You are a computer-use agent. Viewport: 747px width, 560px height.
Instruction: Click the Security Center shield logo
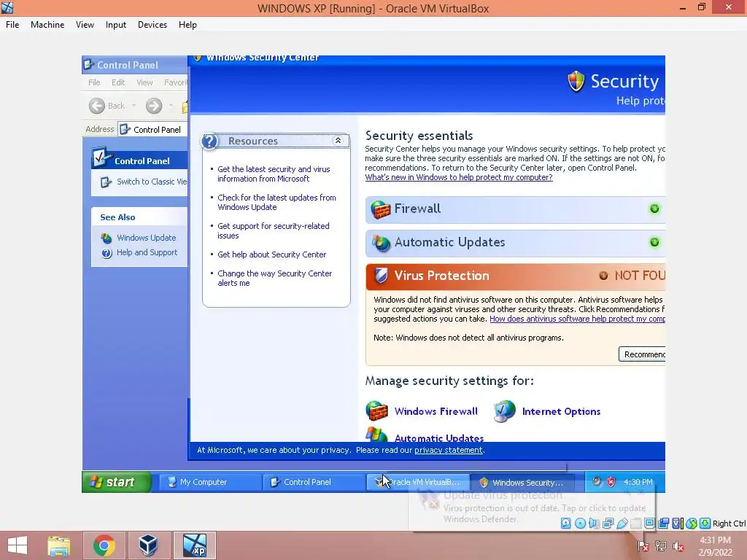pos(576,82)
